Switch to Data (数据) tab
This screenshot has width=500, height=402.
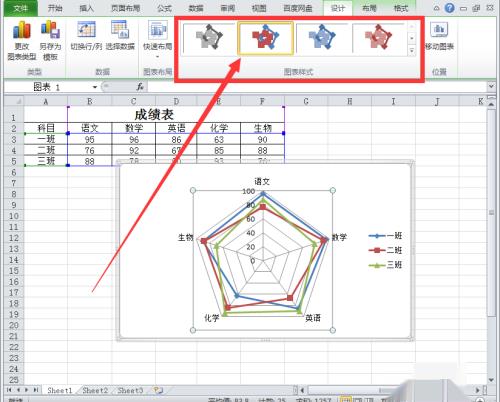click(196, 8)
